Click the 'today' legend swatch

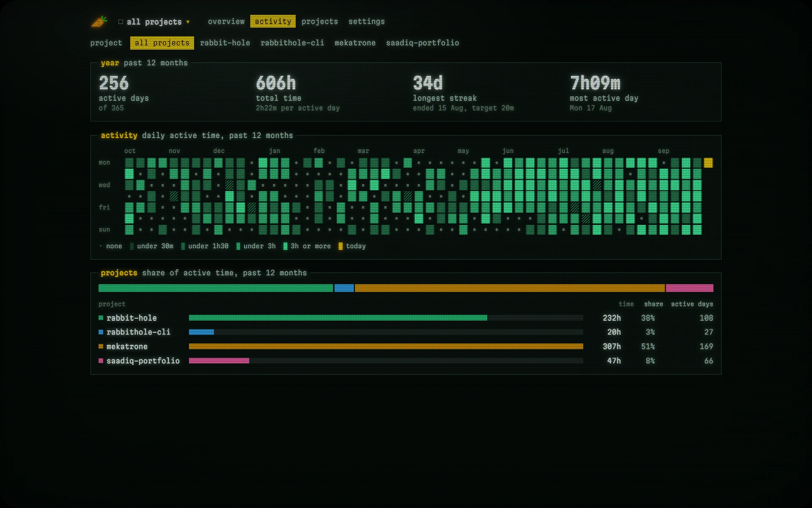tap(340, 246)
